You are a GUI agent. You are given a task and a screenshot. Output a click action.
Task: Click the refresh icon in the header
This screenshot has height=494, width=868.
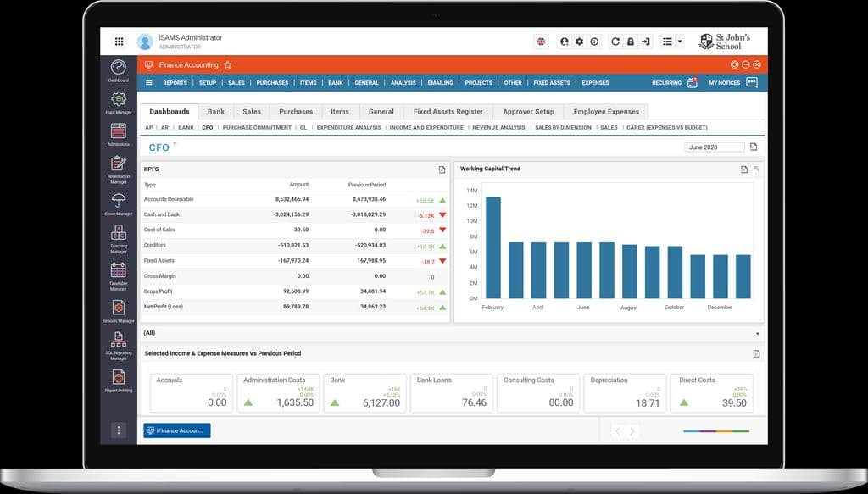coord(615,41)
